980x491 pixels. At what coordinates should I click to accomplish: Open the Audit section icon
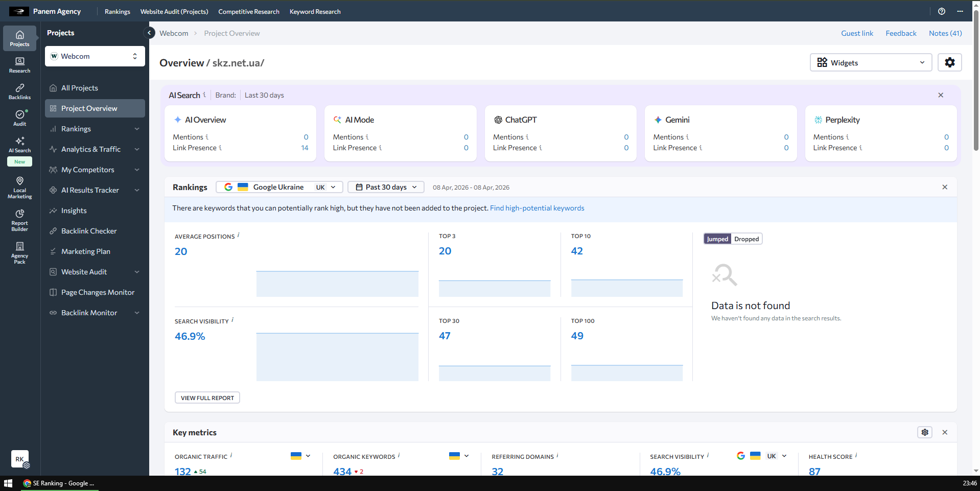(19, 118)
